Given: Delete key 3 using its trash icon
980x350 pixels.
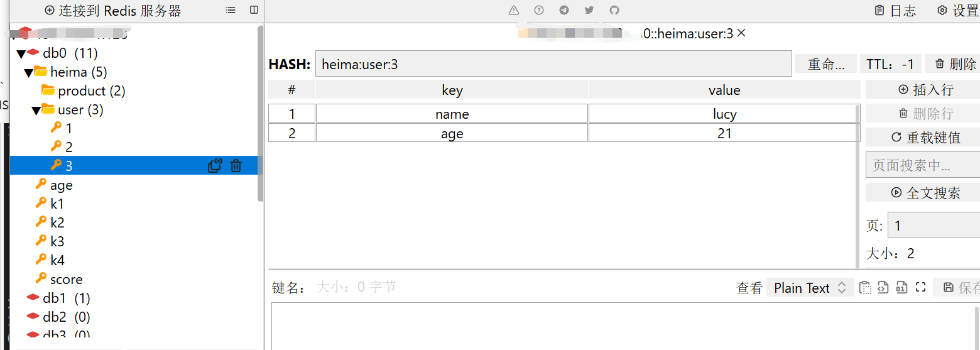Looking at the screenshot, I should click(236, 166).
